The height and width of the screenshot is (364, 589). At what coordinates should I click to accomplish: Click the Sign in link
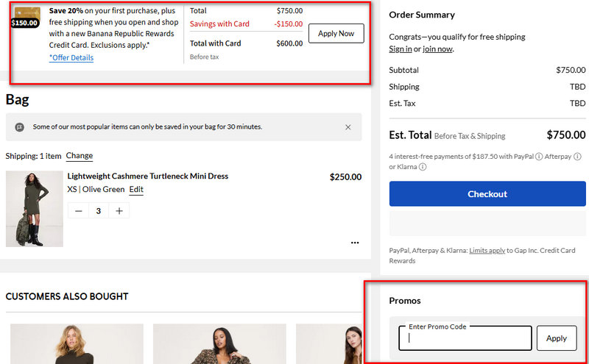(401, 49)
